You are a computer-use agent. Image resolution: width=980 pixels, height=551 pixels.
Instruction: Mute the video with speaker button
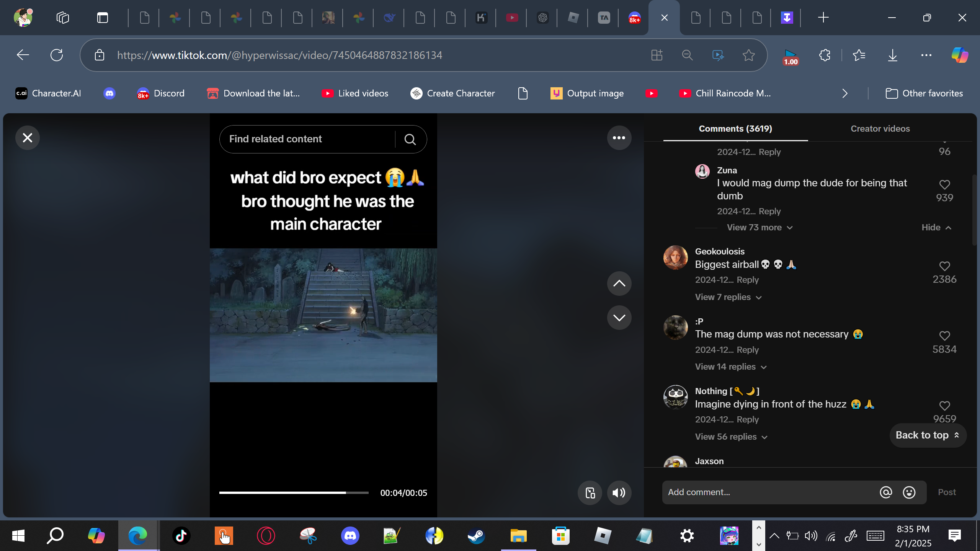pos(619,493)
